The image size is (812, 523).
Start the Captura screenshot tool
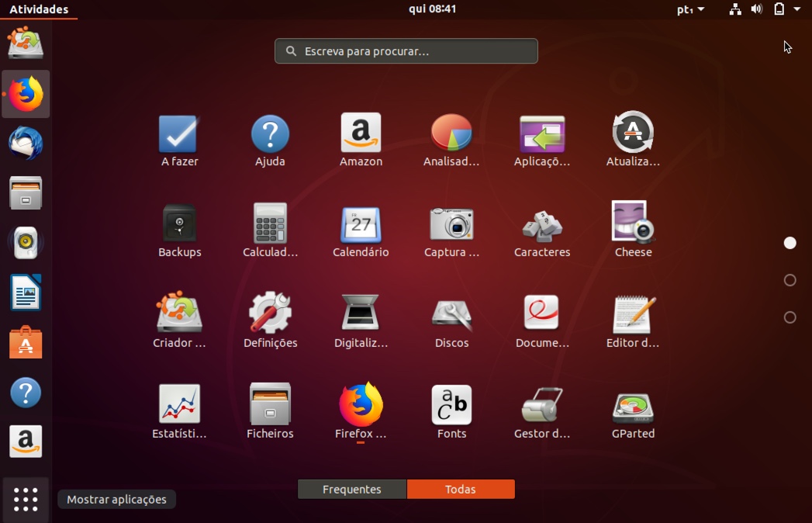(451, 225)
